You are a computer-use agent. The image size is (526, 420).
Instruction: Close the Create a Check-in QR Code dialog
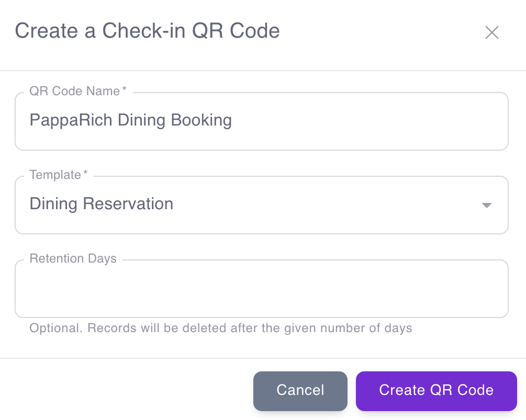[x=492, y=32]
